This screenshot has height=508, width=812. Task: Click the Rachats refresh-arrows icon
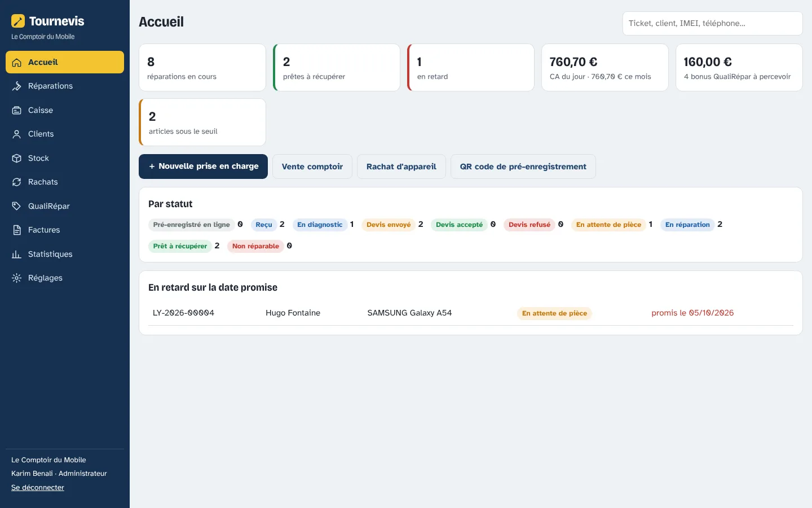pos(17,182)
